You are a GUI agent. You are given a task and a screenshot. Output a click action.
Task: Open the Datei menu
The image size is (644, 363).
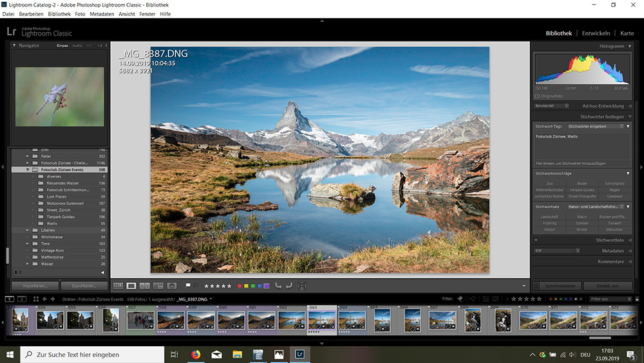8,14
